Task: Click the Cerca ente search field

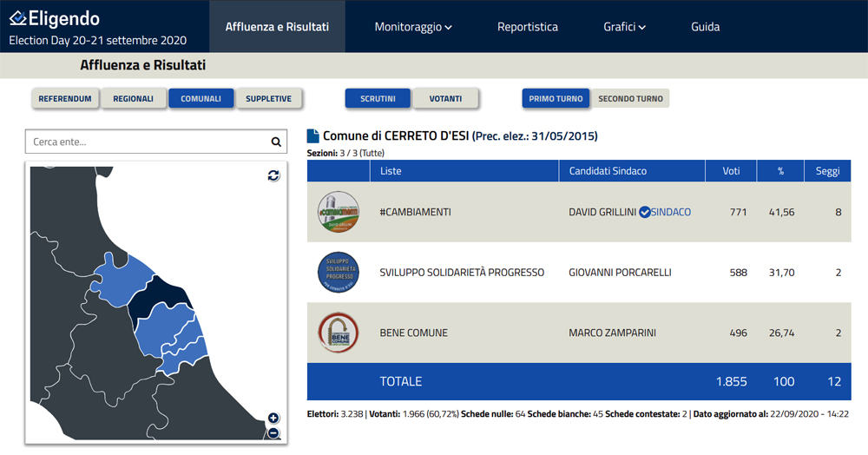Action: [x=146, y=142]
